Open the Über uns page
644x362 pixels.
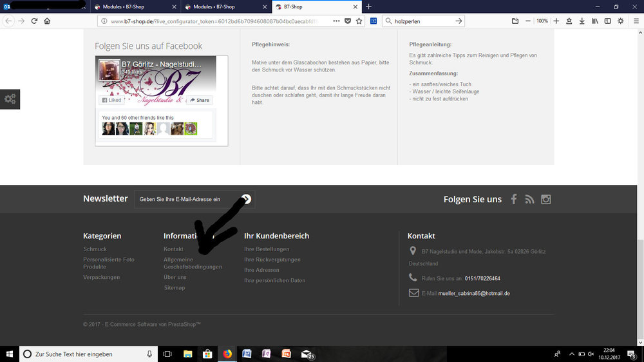(175, 278)
